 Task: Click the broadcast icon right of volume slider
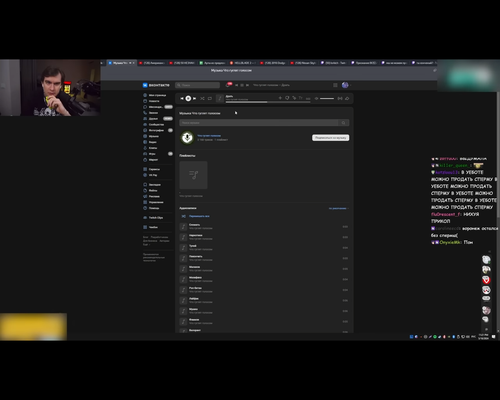click(x=340, y=98)
